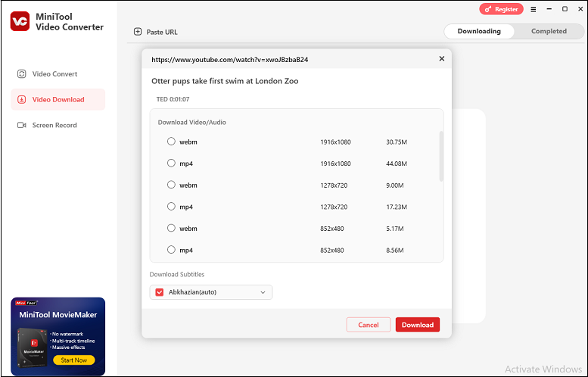Click the Video Convert sidebar icon
The height and width of the screenshot is (377, 588).
(22, 74)
